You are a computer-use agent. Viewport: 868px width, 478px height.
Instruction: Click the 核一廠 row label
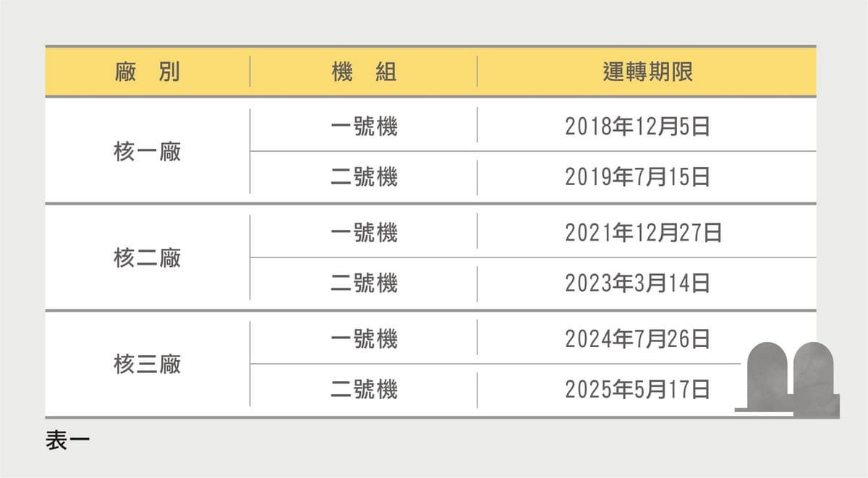148,153
